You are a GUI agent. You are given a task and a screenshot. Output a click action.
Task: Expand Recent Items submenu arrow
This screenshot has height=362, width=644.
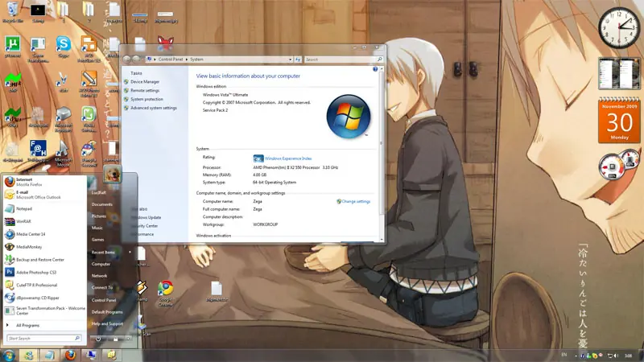[x=130, y=252]
